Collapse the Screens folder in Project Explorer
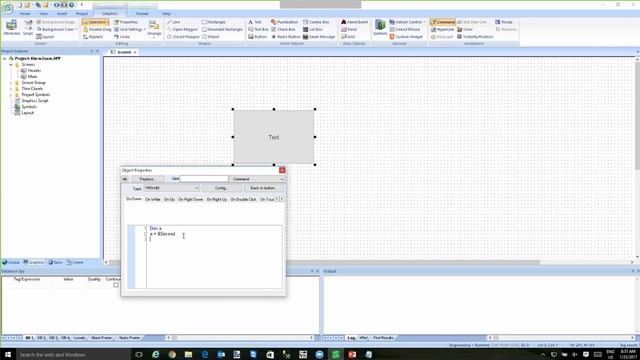Image resolution: width=640 pixels, height=360 pixels. tap(11, 64)
